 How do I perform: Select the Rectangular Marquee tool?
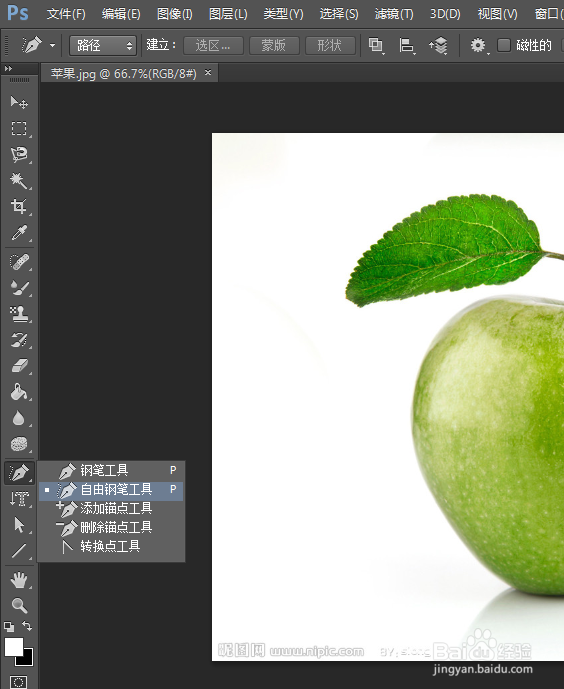point(19,128)
